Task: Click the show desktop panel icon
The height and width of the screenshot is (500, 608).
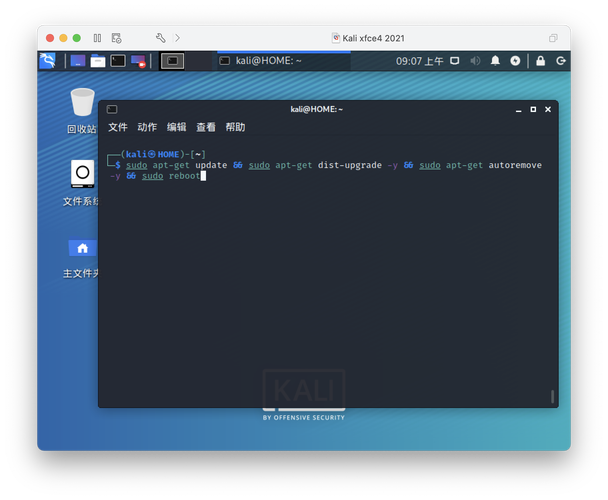Action: (x=78, y=61)
